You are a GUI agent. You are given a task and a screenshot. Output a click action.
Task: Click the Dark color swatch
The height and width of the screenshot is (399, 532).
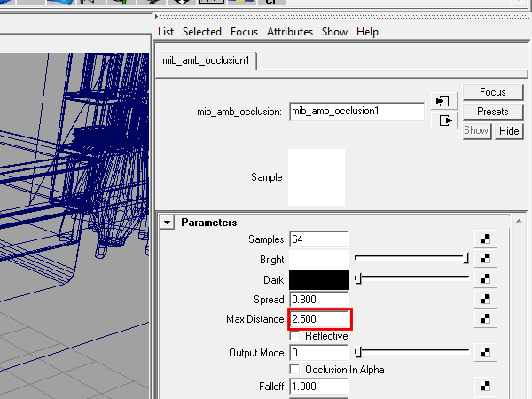point(319,280)
